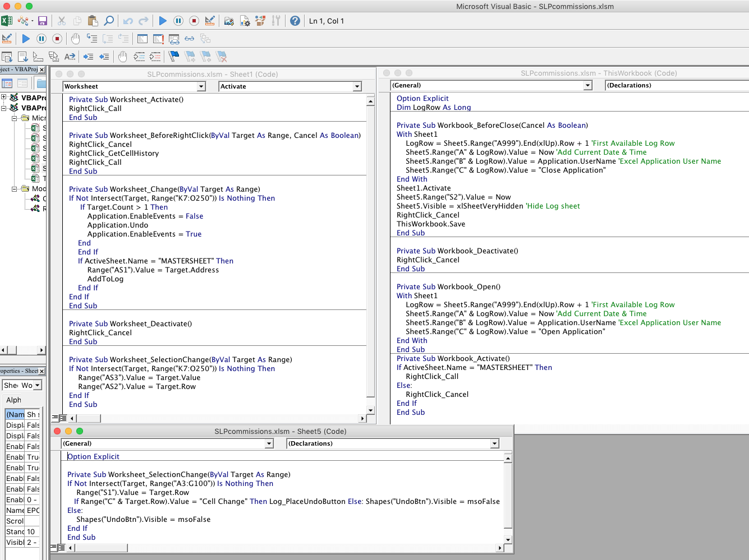Select the Alphabetic tab in the Properties panel
This screenshot has width=749, height=560.
click(x=13, y=400)
